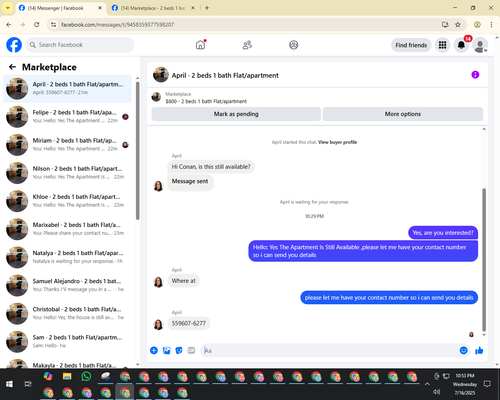This screenshot has height=400, width=500.
Task: Click the install app icon in address bar
Action: (445, 25)
